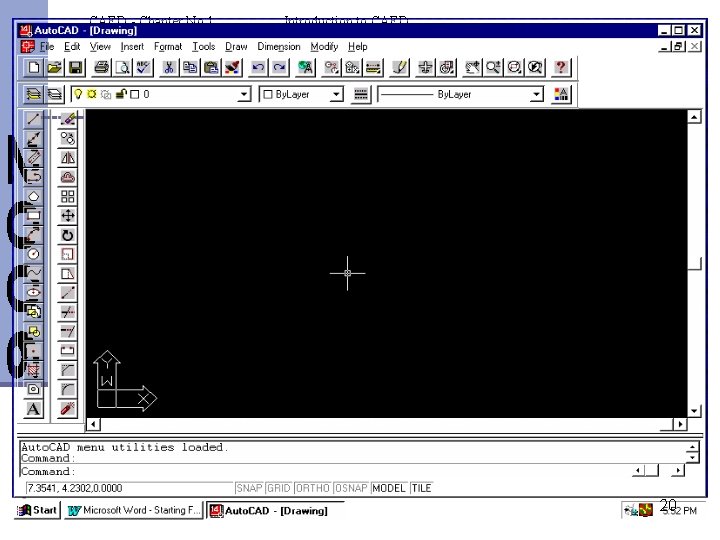Select the Move modify tool
Image resolution: width=720 pixels, height=540 pixels.
click(x=68, y=215)
